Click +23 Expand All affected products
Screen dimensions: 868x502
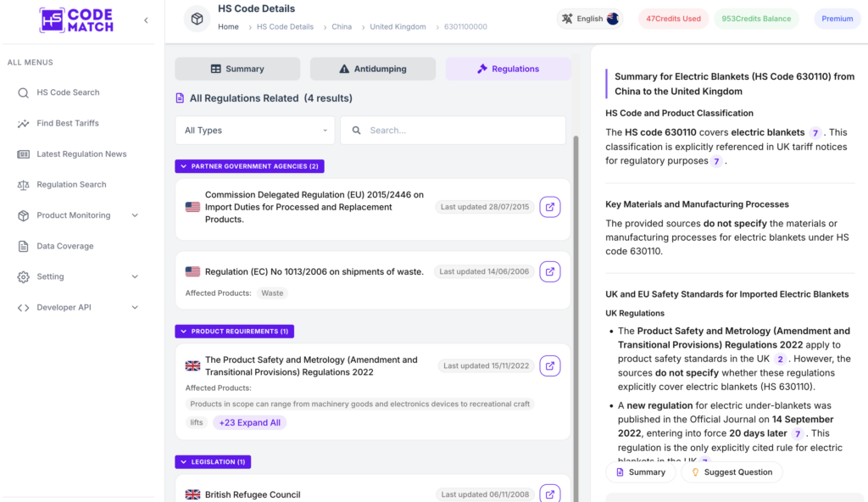250,423
